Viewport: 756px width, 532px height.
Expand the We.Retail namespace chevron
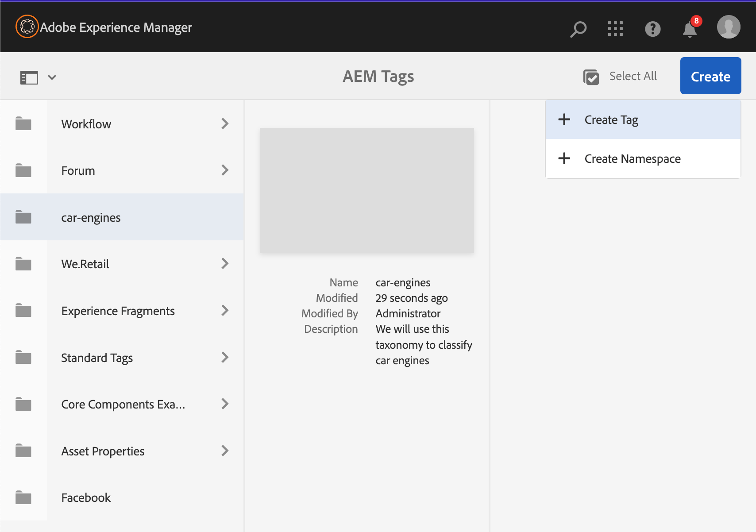[225, 264]
